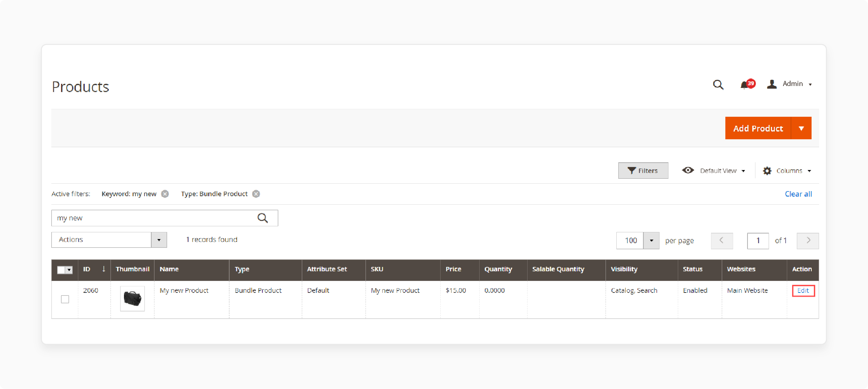The height and width of the screenshot is (389, 868).
Task: Go to the previous page
Action: 722,241
